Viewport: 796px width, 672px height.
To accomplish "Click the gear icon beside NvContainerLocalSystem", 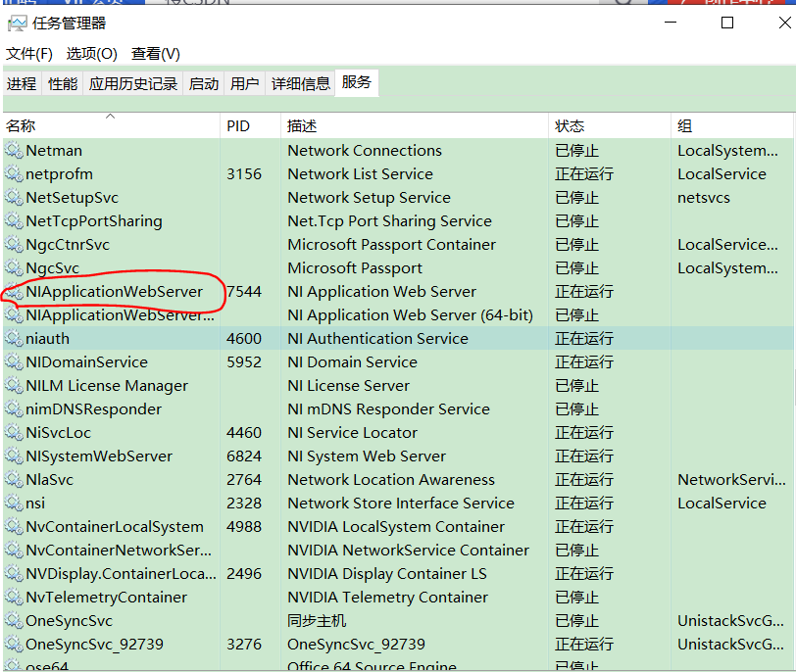I will point(14,526).
